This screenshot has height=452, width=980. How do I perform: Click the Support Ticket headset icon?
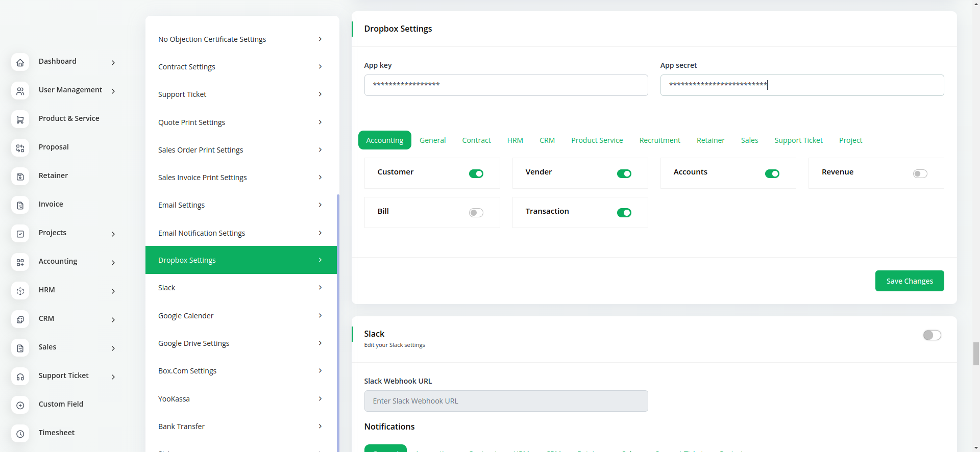pyautogui.click(x=20, y=376)
